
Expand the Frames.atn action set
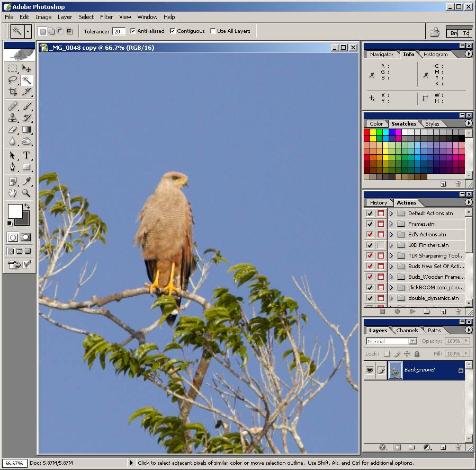[x=391, y=224]
